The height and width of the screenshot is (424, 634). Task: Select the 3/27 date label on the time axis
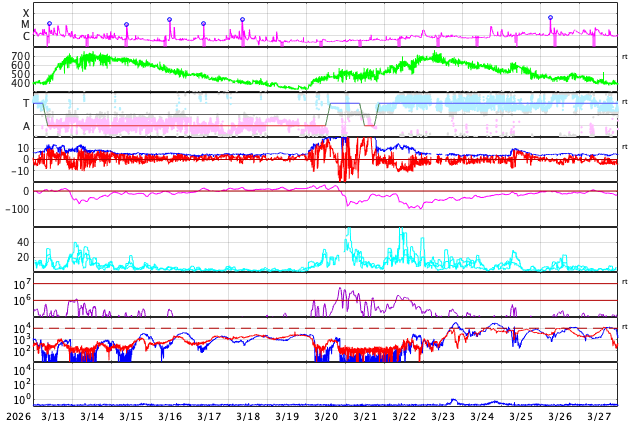pos(599,415)
